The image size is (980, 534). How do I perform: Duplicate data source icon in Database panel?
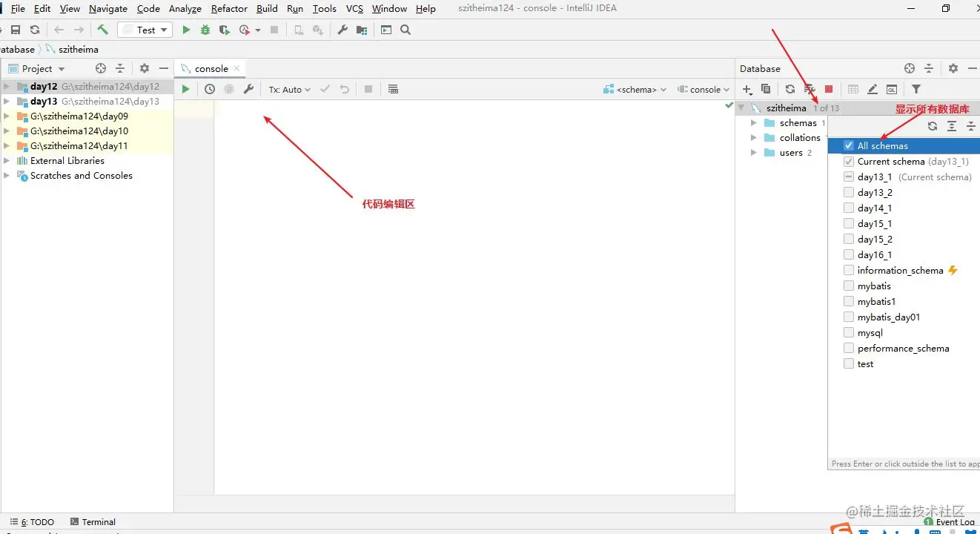click(766, 89)
